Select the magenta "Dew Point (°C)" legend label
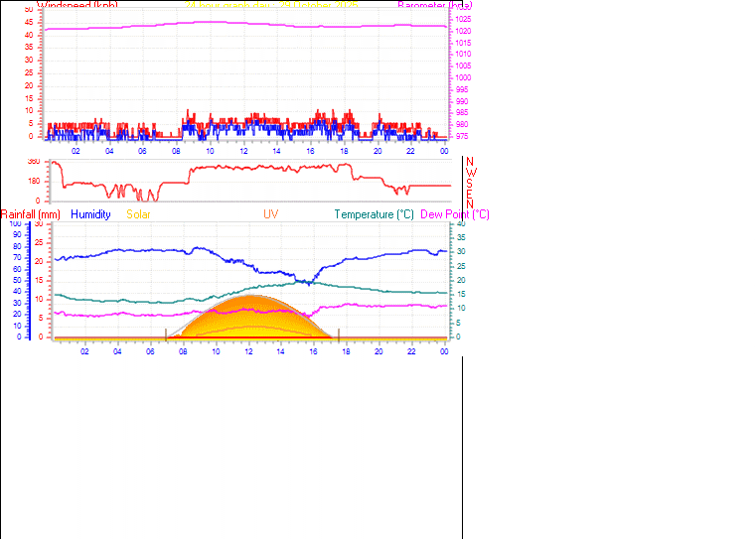This screenshot has height=539, width=756. [455, 214]
